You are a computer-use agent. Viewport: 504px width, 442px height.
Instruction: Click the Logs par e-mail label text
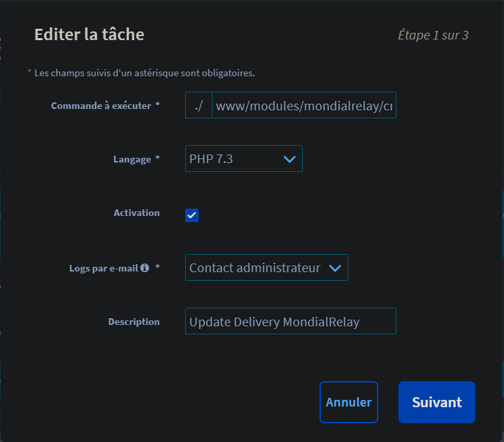pyautogui.click(x=104, y=268)
